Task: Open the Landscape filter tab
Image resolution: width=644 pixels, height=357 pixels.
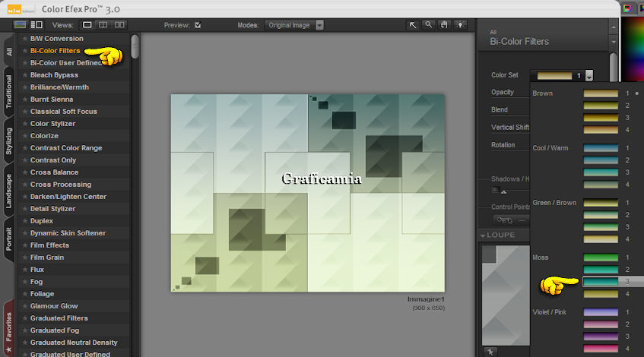Action: tap(9, 191)
